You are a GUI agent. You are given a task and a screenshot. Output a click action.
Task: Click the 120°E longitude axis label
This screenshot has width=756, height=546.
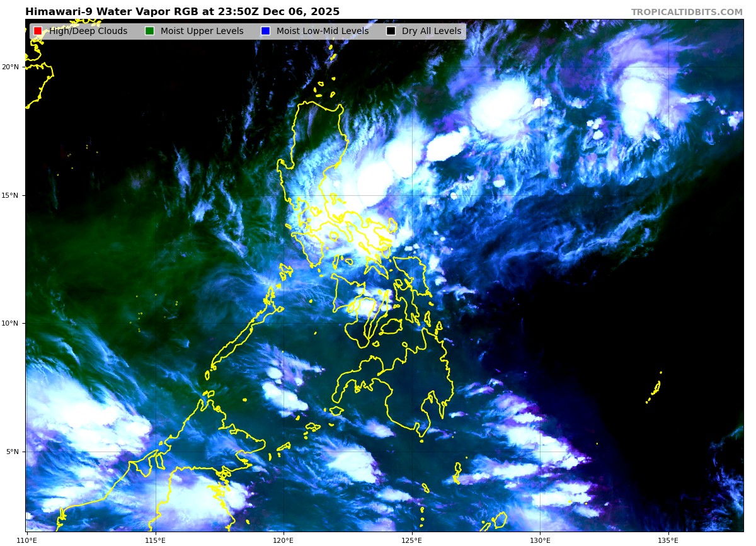283,540
